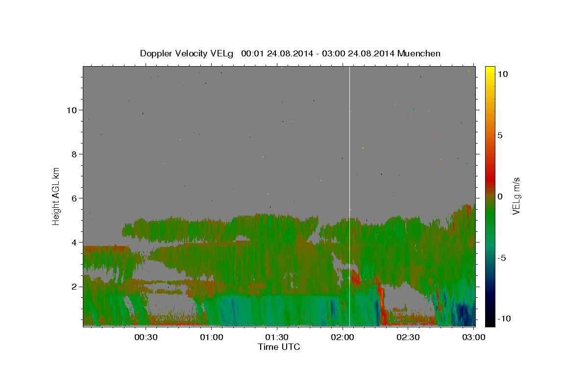This screenshot has width=588, height=392.
Task: Click the 00:30 time tick label
Action: pos(146,337)
